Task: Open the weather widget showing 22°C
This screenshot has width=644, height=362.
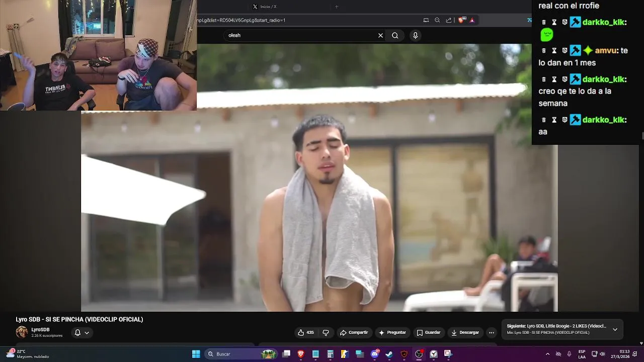Action: click(28, 354)
